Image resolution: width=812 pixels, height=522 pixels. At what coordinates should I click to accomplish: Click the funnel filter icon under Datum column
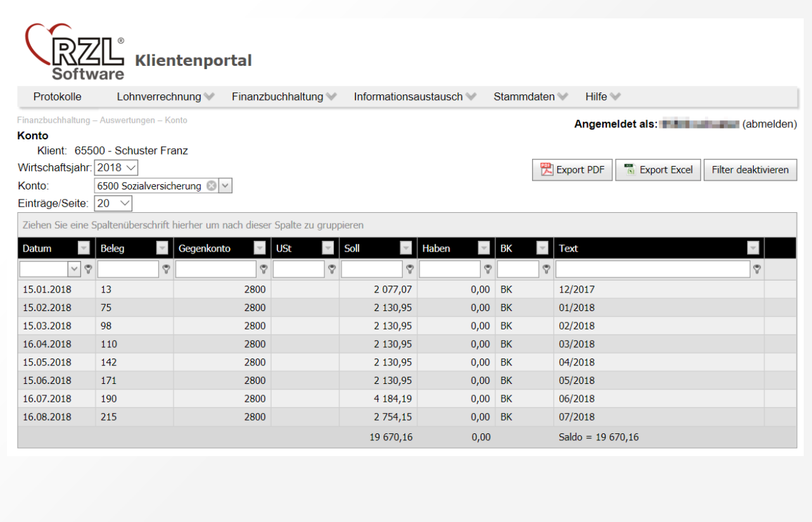pyautogui.click(x=88, y=269)
